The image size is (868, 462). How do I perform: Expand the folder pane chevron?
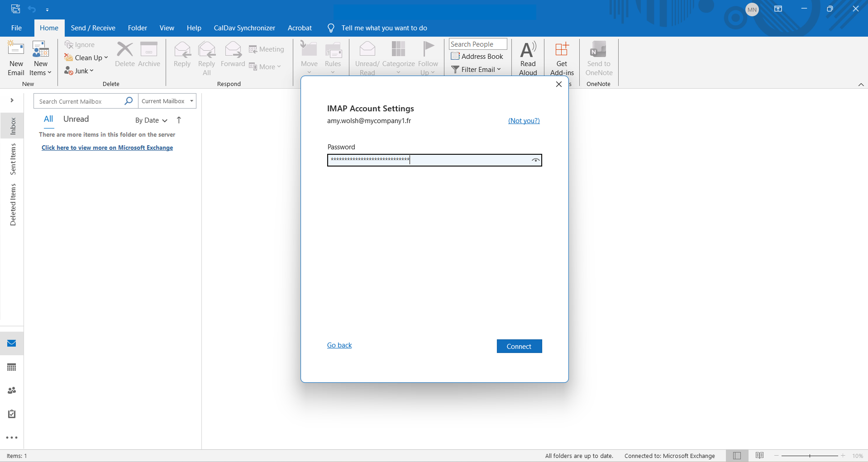(12, 100)
